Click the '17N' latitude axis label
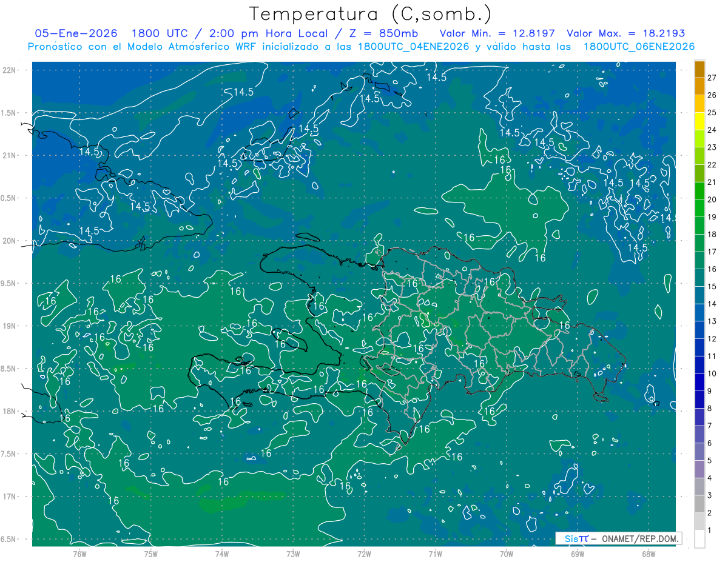 tap(8, 497)
